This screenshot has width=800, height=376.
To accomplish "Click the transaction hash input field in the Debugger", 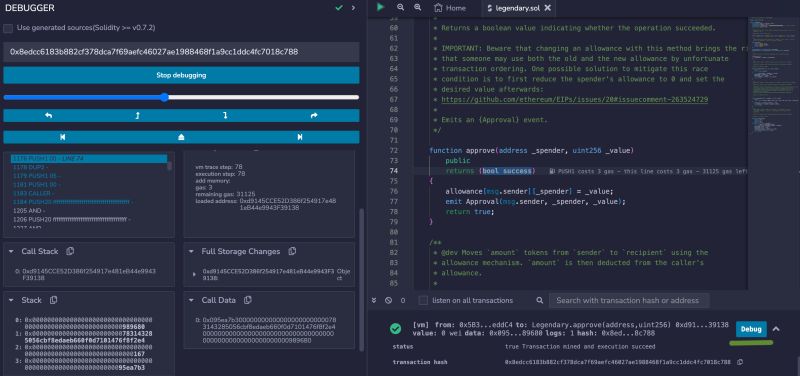I will pos(181,52).
